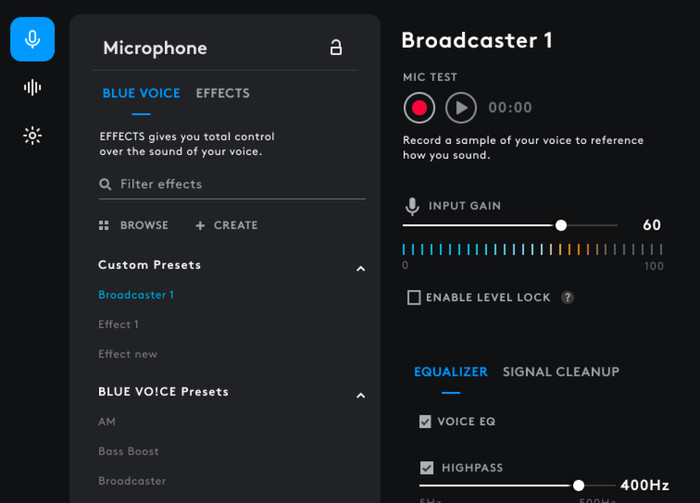Select the EQUALIZER tab
The image size is (700, 503).
click(x=450, y=372)
